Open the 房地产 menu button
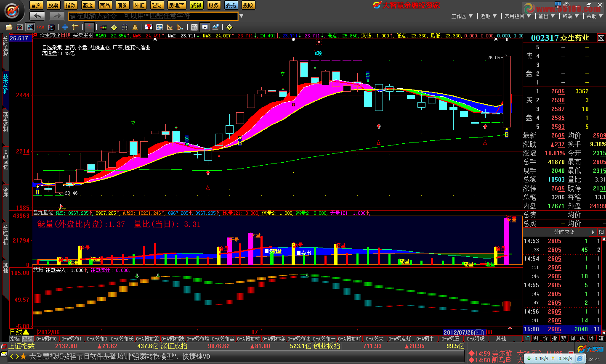This screenshot has width=606, height=364. (177, 5)
